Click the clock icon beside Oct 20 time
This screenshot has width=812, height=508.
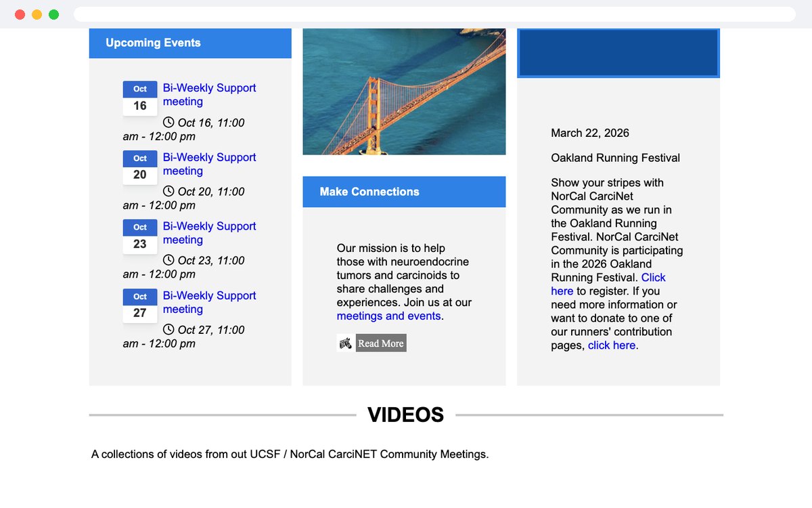click(168, 191)
